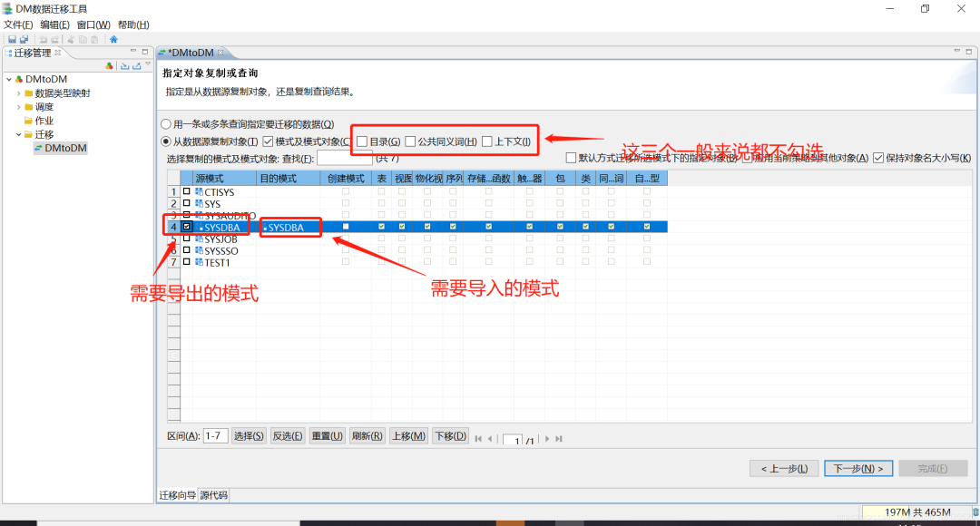Viewport: 980px width, 526px height.
Task: Click the export project icon in 迁移管理 panel
Action: click(x=136, y=65)
